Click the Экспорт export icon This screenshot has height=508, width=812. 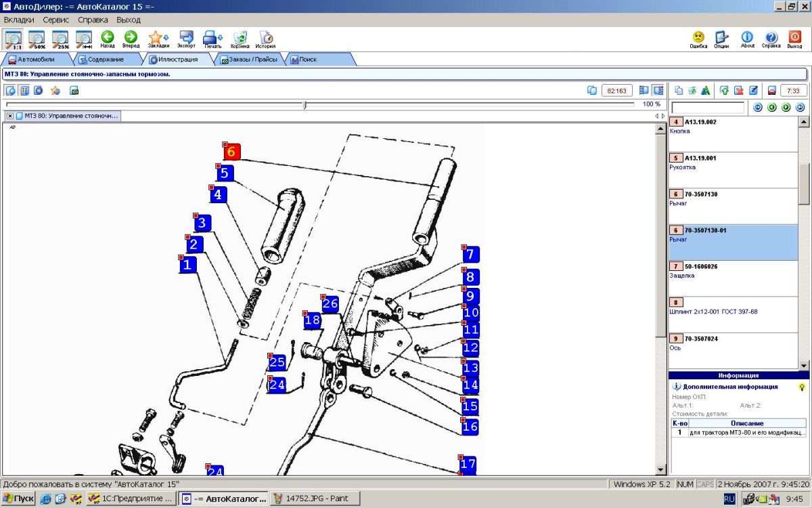(186, 38)
